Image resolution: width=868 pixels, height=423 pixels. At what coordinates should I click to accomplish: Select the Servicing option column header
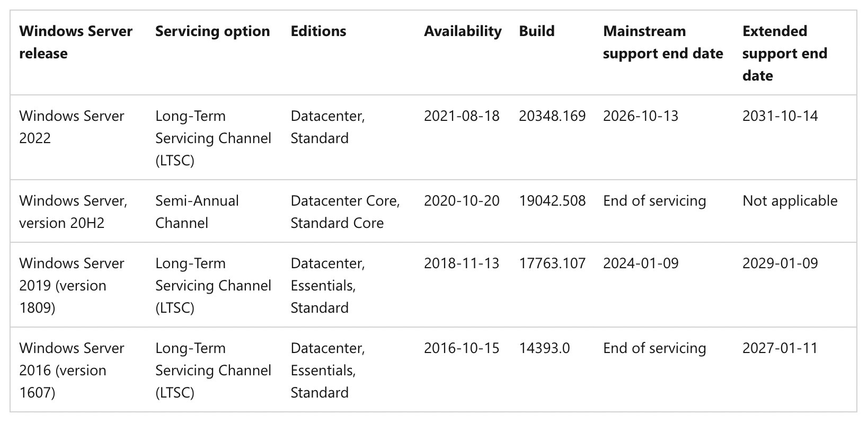click(x=212, y=31)
